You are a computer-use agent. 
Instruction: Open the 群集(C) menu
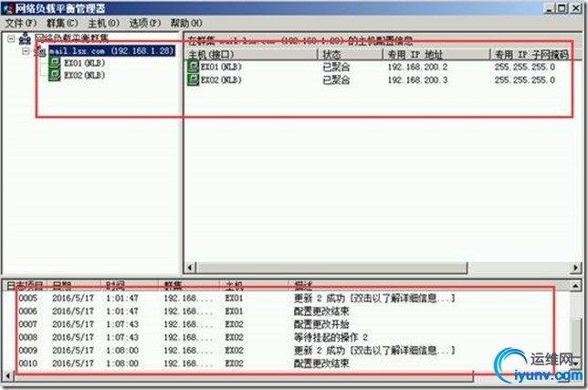[62, 23]
